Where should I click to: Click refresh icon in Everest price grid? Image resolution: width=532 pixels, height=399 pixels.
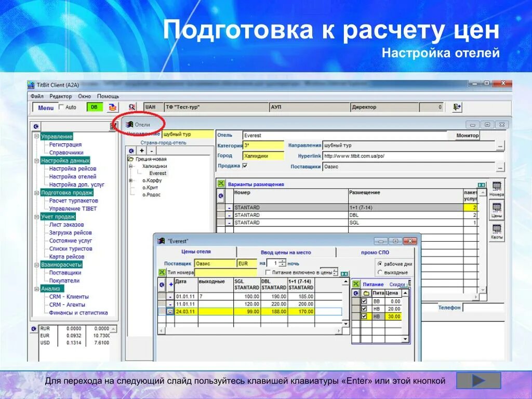point(162,285)
